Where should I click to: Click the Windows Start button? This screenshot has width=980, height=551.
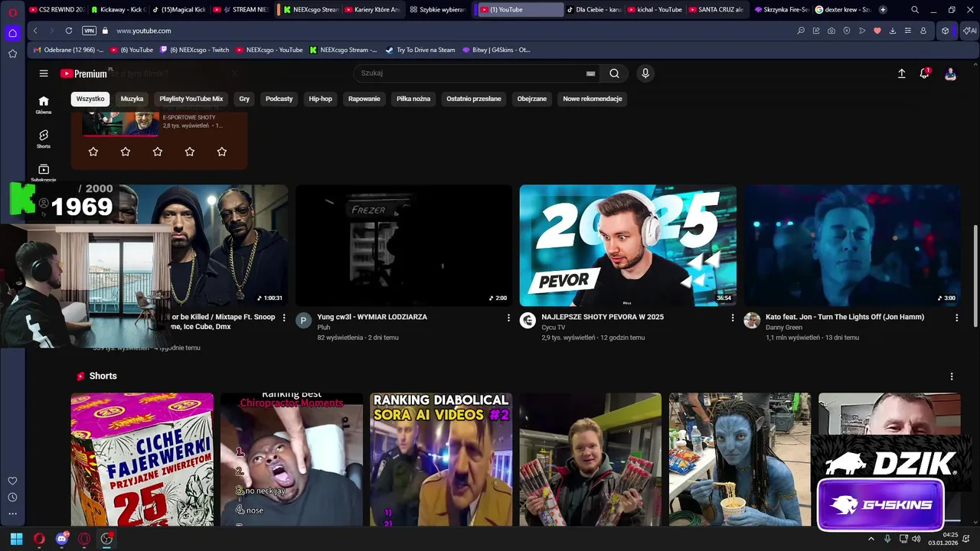click(x=16, y=539)
